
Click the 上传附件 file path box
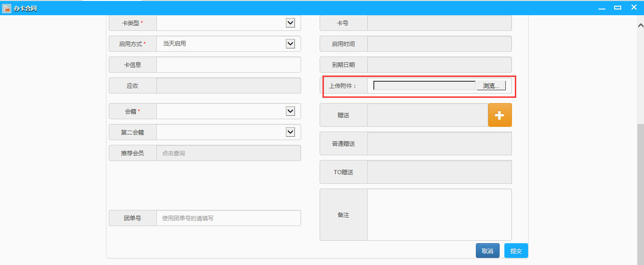(425, 85)
